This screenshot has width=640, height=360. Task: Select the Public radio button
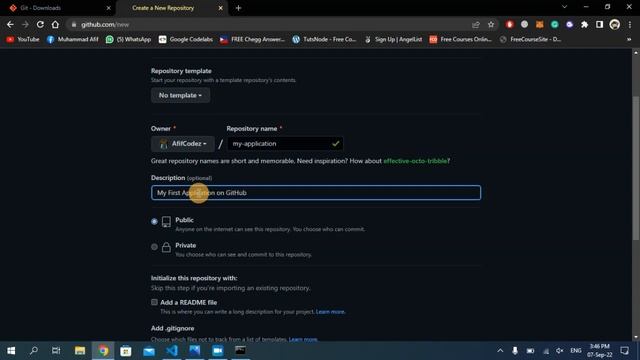click(154, 222)
